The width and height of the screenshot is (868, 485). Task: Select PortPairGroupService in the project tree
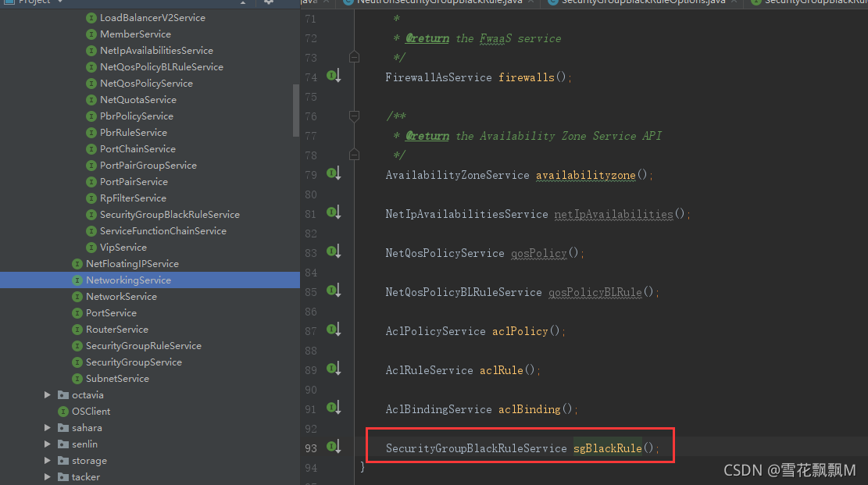point(148,166)
